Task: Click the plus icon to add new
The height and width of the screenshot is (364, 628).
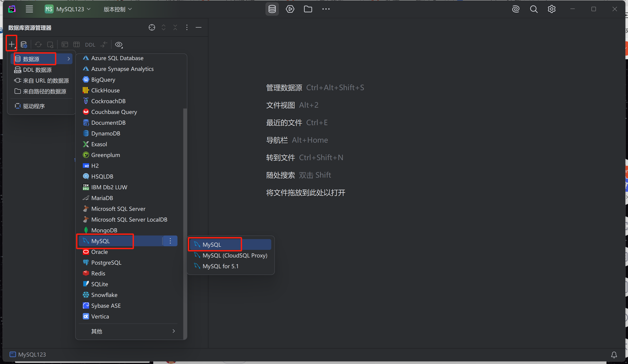Action: 11,44
